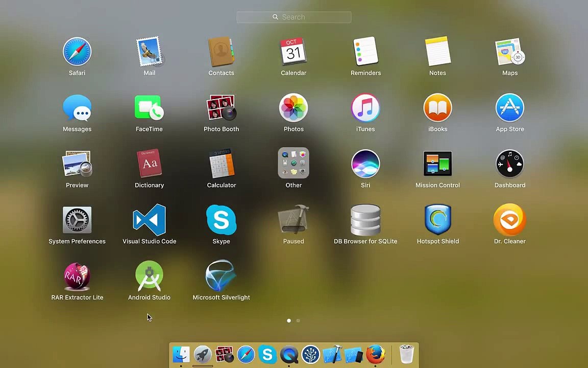Open Safari from the Dock
Screen dimensions: 588x368
[246, 355]
